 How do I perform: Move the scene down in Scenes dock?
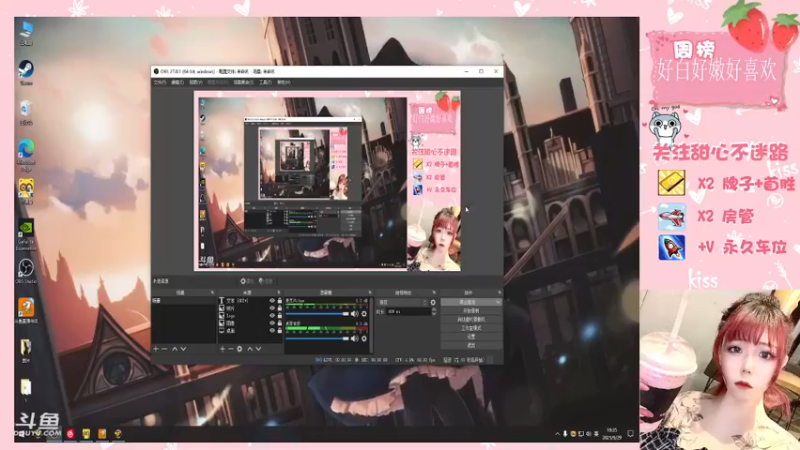tap(183, 349)
